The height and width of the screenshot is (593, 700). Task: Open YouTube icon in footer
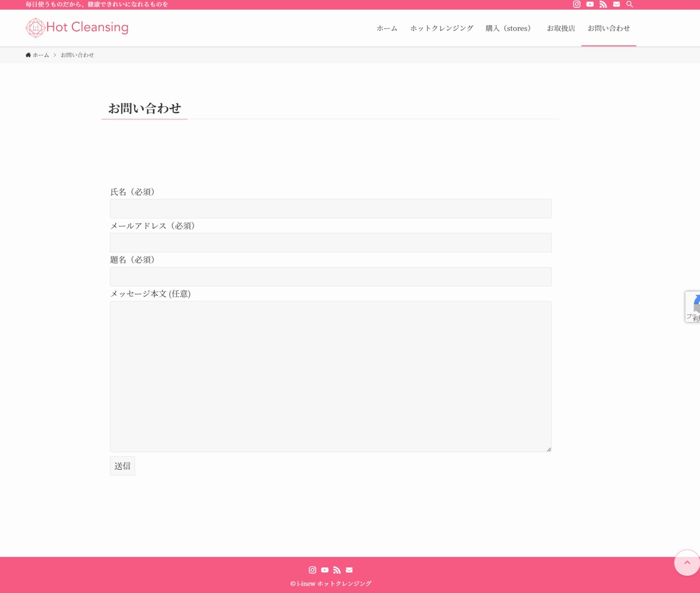click(x=325, y=570)
